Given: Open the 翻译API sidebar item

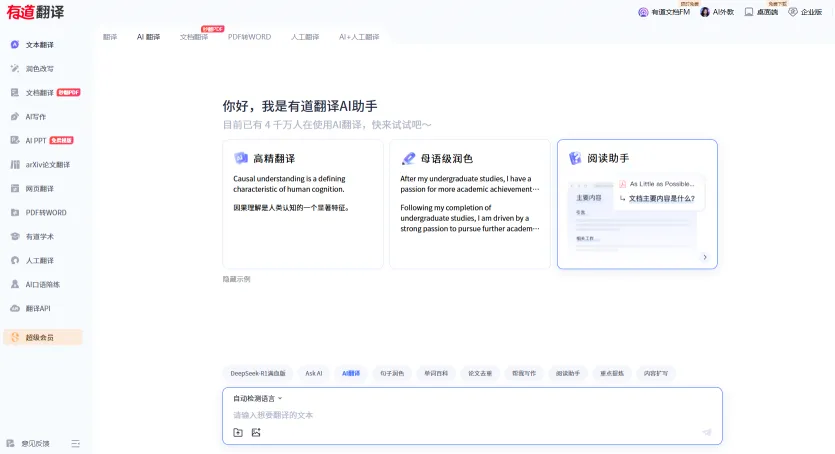Looking at the screenshot, I should 37,308.
